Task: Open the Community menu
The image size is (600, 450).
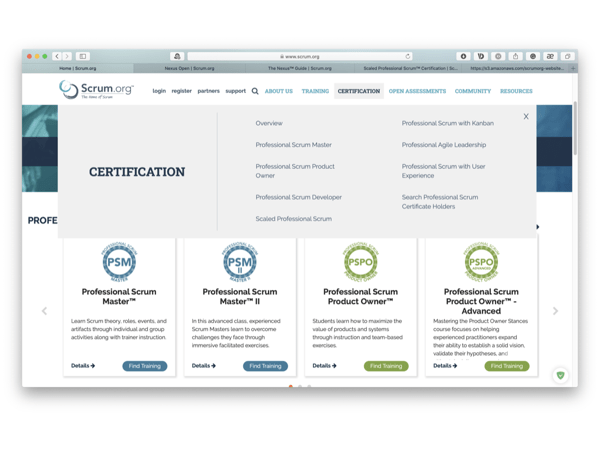Action: click(473, 91)
